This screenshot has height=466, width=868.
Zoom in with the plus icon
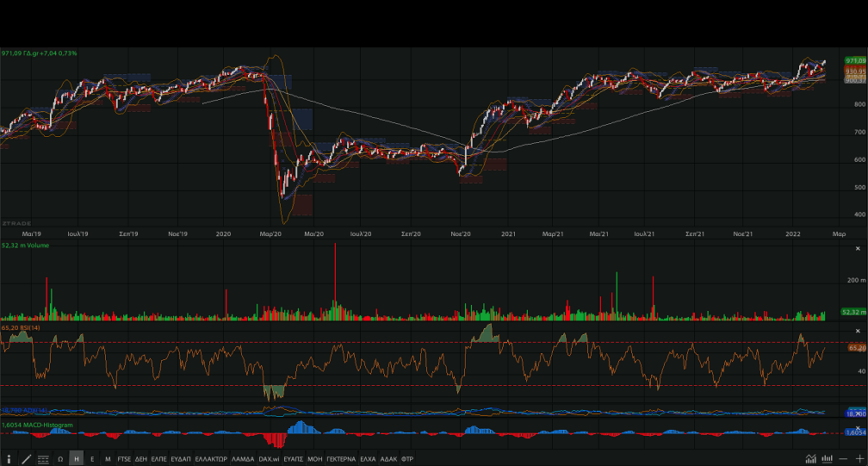tap(859, 459)
